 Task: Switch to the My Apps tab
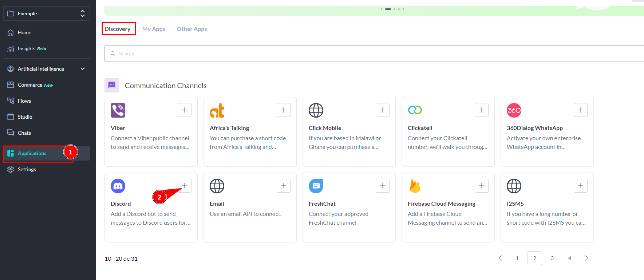click(x=154, y=29)
